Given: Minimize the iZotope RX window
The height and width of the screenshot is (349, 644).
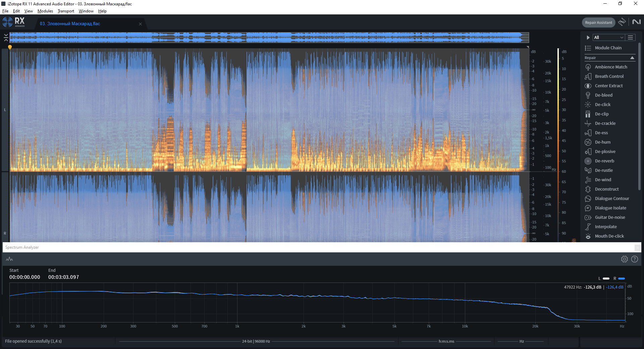Looking at the screenshot, I should (605, 4).
